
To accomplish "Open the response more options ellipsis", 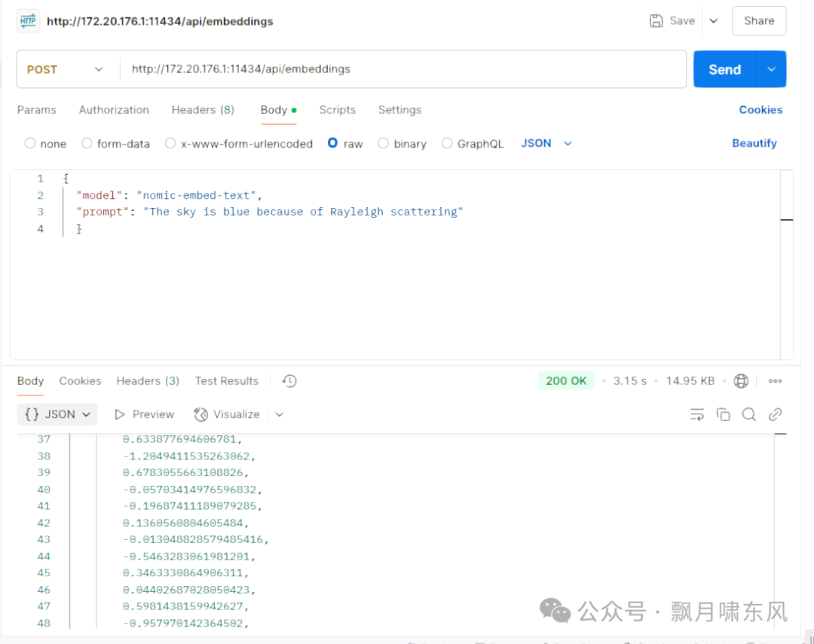I will 775,381.
